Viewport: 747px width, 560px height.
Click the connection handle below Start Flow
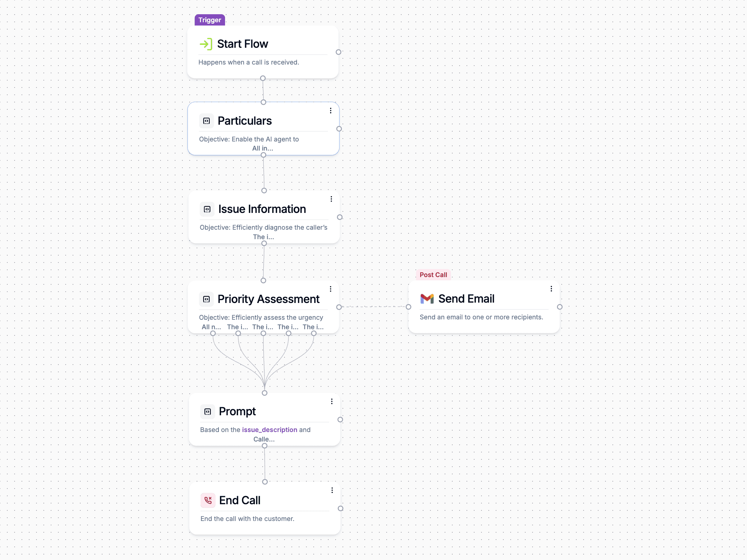(x=263, y=78)
